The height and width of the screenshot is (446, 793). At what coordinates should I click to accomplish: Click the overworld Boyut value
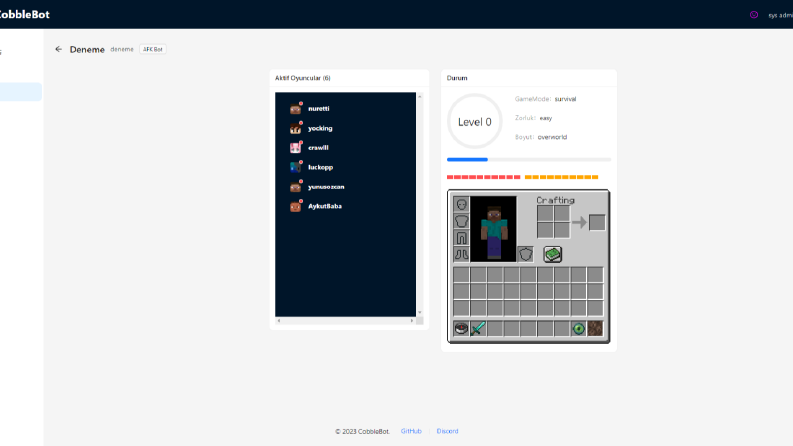552,137
